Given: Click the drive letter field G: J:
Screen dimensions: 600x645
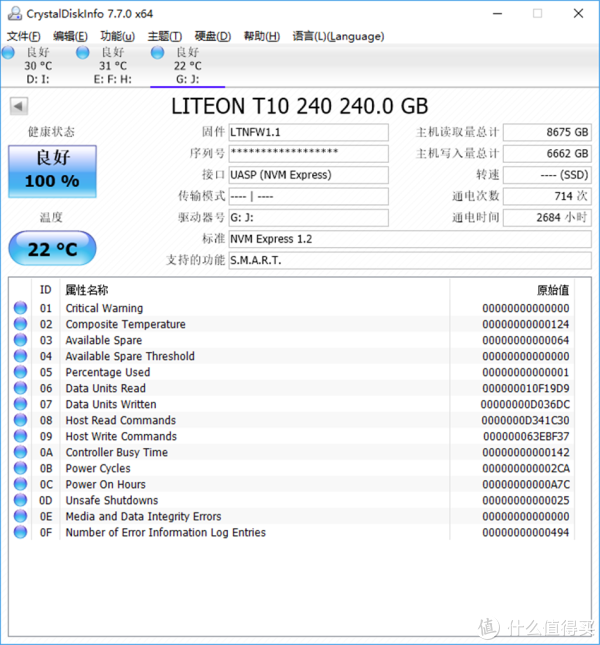Looking at the screenshot, I should coord(308,218).
